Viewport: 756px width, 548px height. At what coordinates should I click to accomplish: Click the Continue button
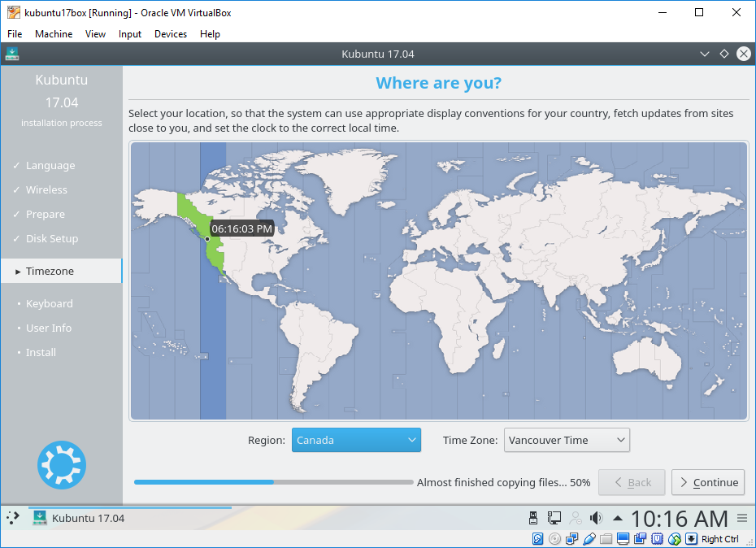pyautogui.click(x=708, y=482)
